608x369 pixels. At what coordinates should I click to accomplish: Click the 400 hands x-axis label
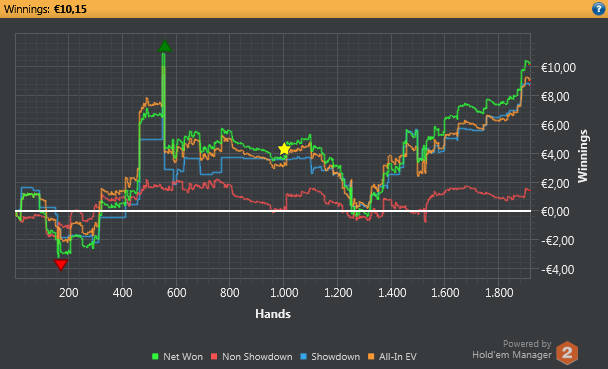pos(123,292)
